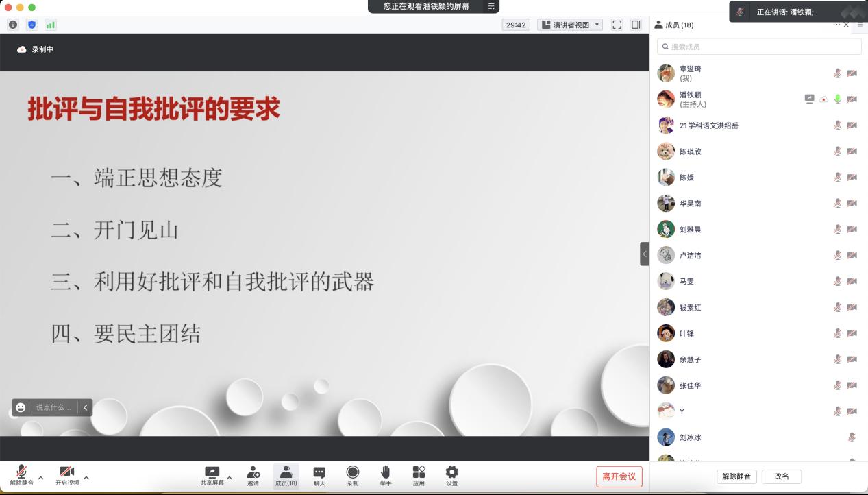The image size is (868, 495).
Task: Open the 设置 settings gear
Action: (451, 476)
